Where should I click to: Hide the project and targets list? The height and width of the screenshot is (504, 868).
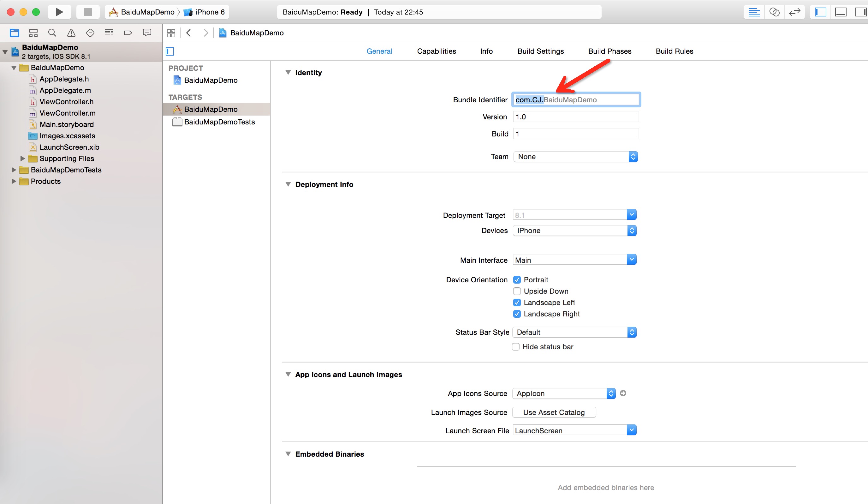(x=170, y=51)
